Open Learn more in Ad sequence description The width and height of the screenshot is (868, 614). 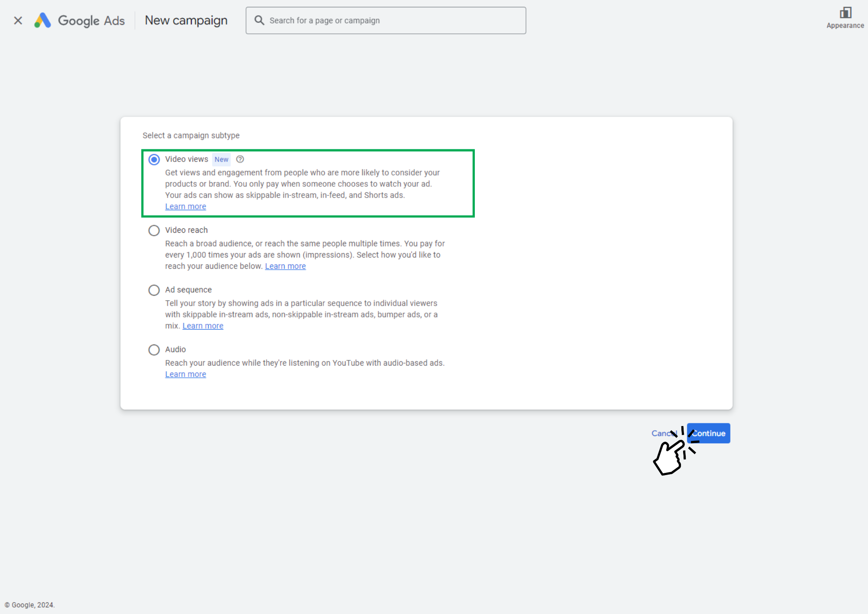point(203,326)
